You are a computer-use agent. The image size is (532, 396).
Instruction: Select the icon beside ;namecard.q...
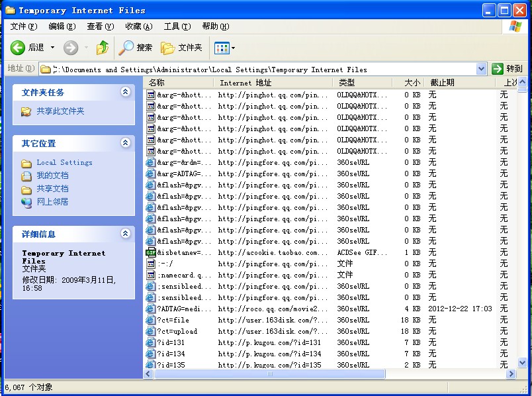point(151,275)
